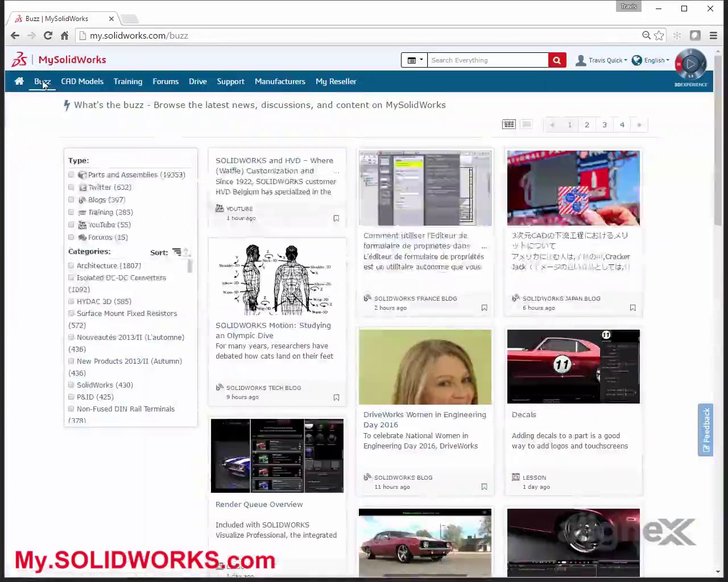This screenshot has width=728, height=582.
Task: Bookmark this page with the star icon
Action: click(659, 35)
